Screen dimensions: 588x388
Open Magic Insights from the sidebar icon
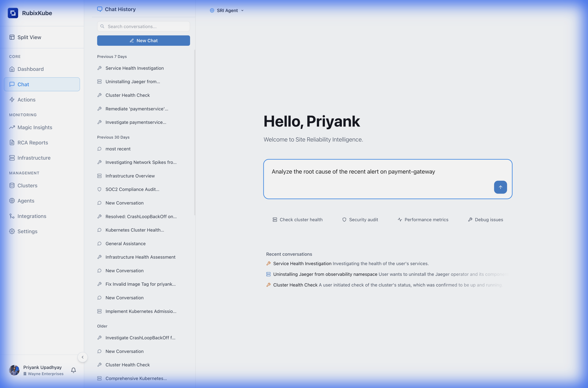point(12,127)
